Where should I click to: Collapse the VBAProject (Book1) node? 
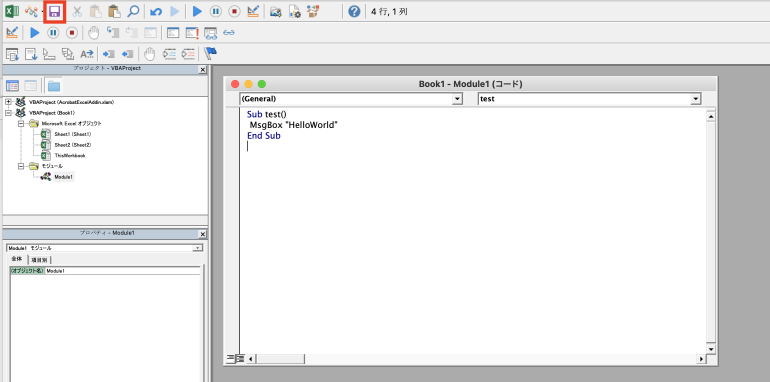tap(8, 112)
